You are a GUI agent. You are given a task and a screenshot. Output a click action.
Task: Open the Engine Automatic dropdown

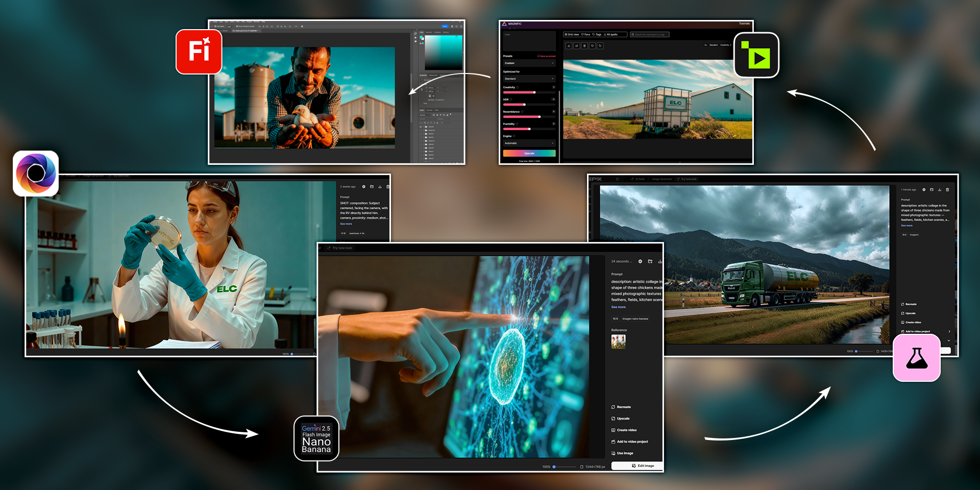coord(529,143)
